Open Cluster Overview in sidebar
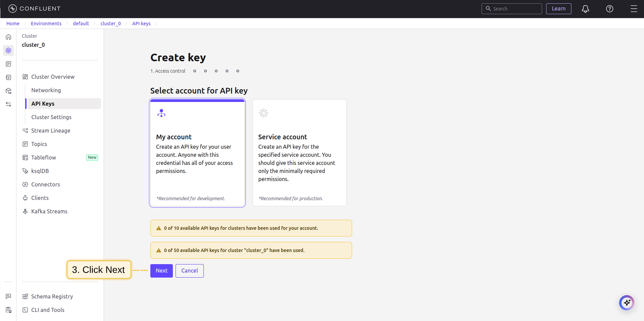The height and width of the screenshot is (321, 644). pyautogui.click(x=53, y=77)
